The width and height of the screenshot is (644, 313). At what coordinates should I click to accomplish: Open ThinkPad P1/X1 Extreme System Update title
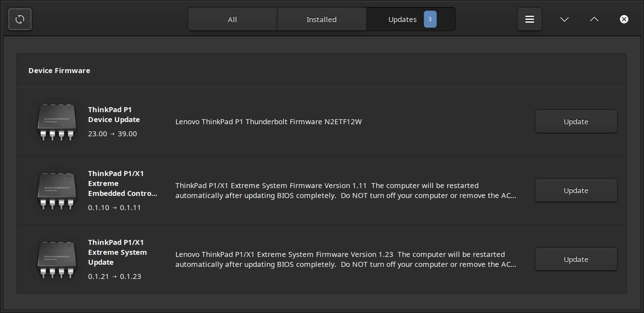click(117, 252)
